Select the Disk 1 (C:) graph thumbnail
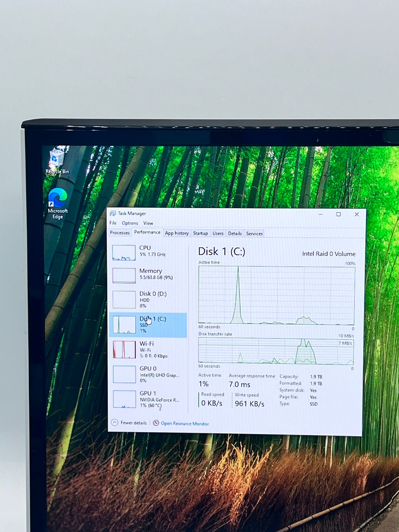The height and width of the screenshot is (532, 399). coord(124,325)
